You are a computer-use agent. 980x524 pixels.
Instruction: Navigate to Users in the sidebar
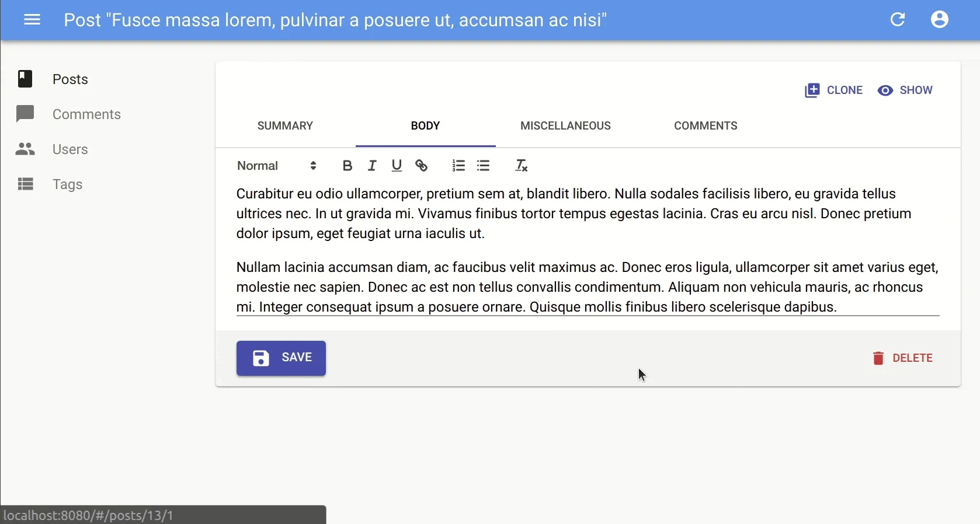point(69,149)
